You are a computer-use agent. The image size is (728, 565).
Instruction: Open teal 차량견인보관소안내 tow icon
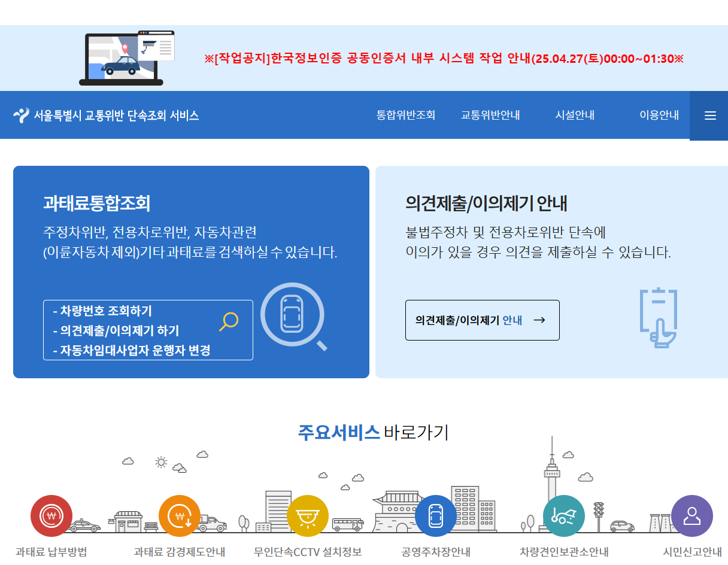click(x=564, y=516)
